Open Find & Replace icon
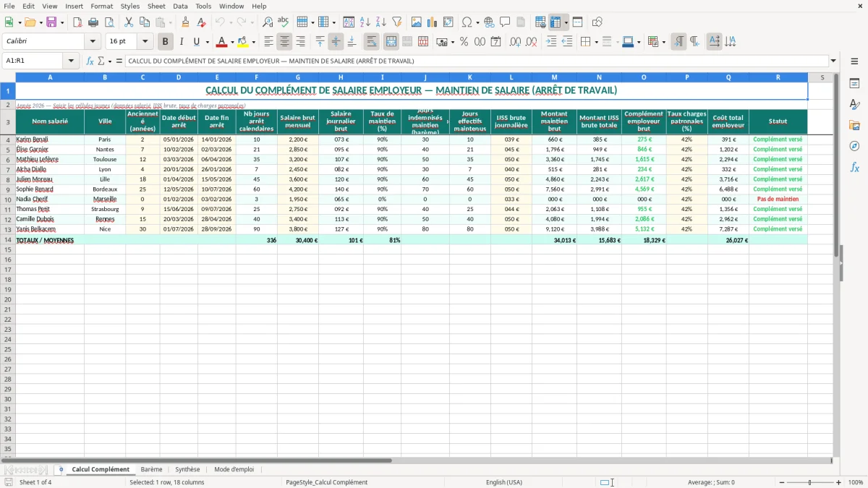868x488 pixels. [268, 22]
